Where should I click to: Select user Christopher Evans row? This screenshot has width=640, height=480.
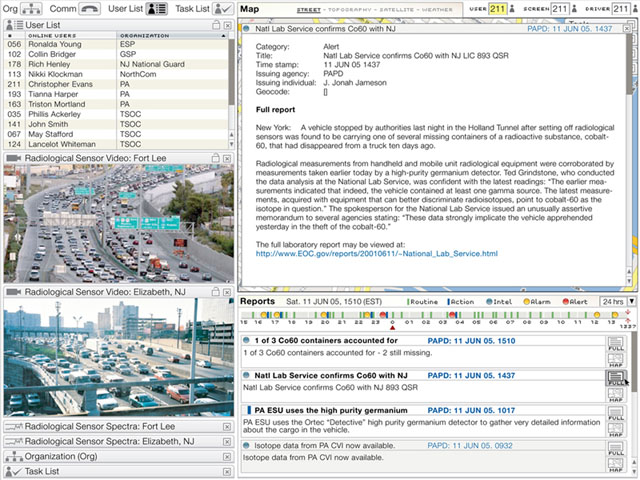116,84
